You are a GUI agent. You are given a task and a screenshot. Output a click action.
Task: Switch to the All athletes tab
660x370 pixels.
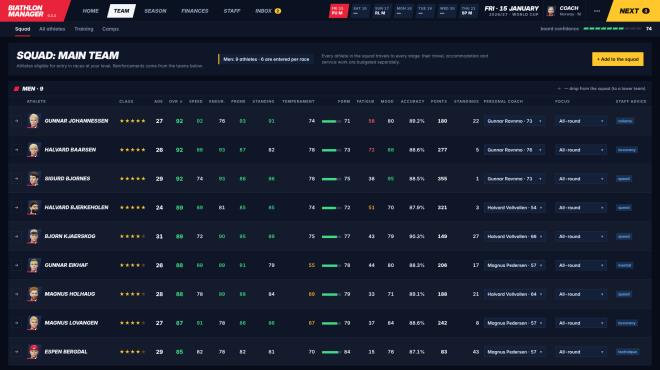click(x=52, y=29)
